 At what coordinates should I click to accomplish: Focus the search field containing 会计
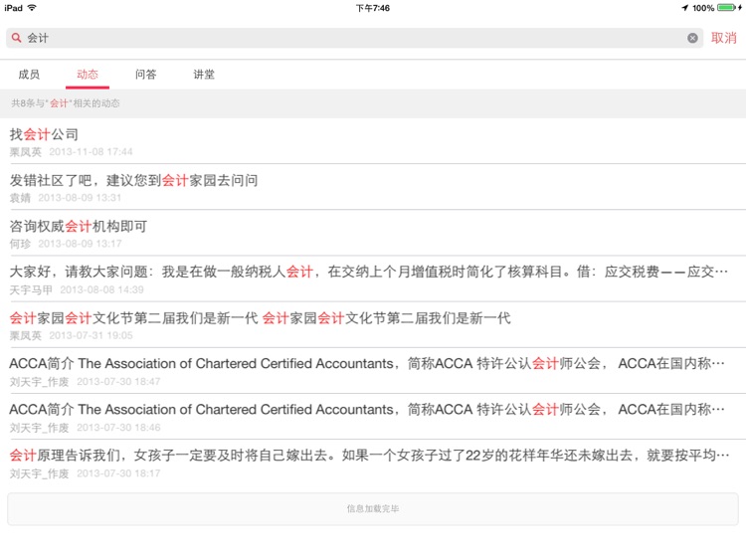coord(354,38)
